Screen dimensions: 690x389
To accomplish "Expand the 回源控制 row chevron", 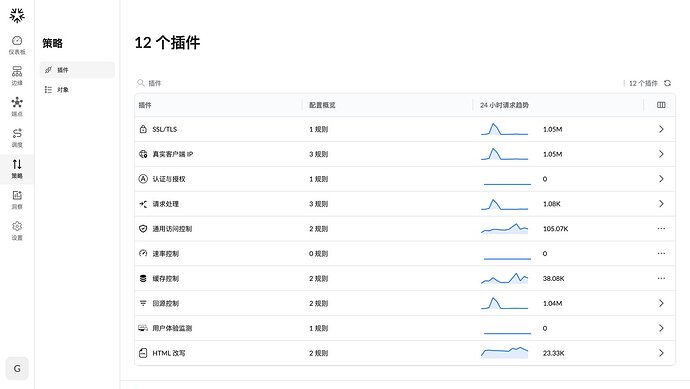I will tap(661, 303).
